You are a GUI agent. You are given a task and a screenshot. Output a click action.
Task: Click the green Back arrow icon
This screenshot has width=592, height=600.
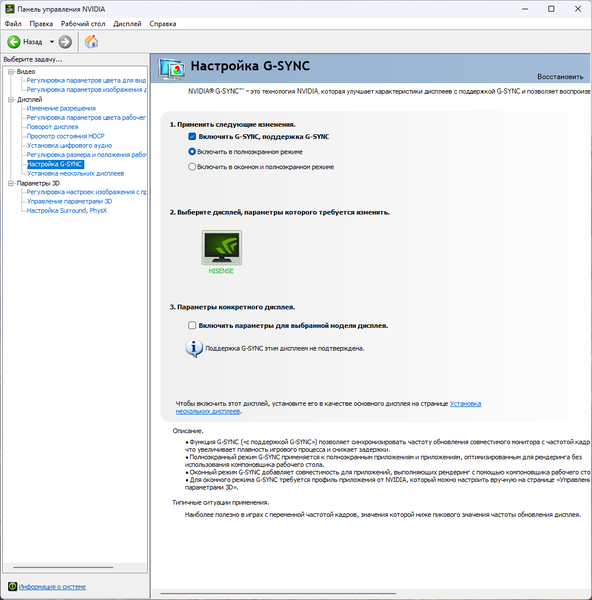(x=14, y=42)
